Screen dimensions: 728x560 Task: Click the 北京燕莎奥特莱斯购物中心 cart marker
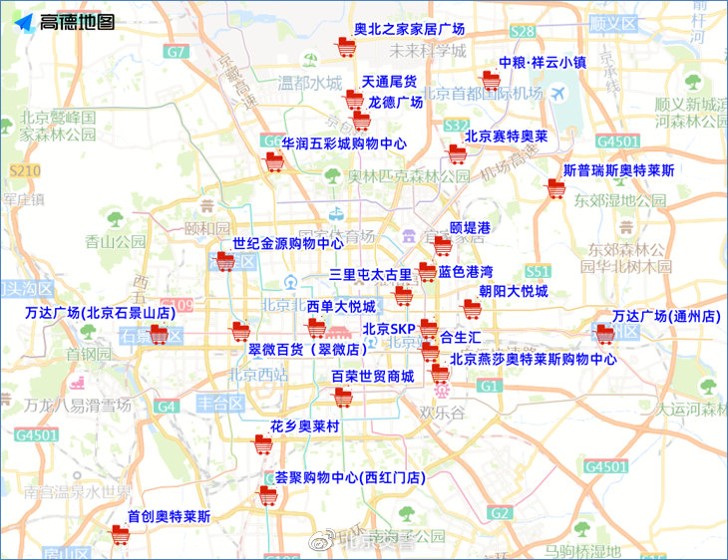point(439,374)
